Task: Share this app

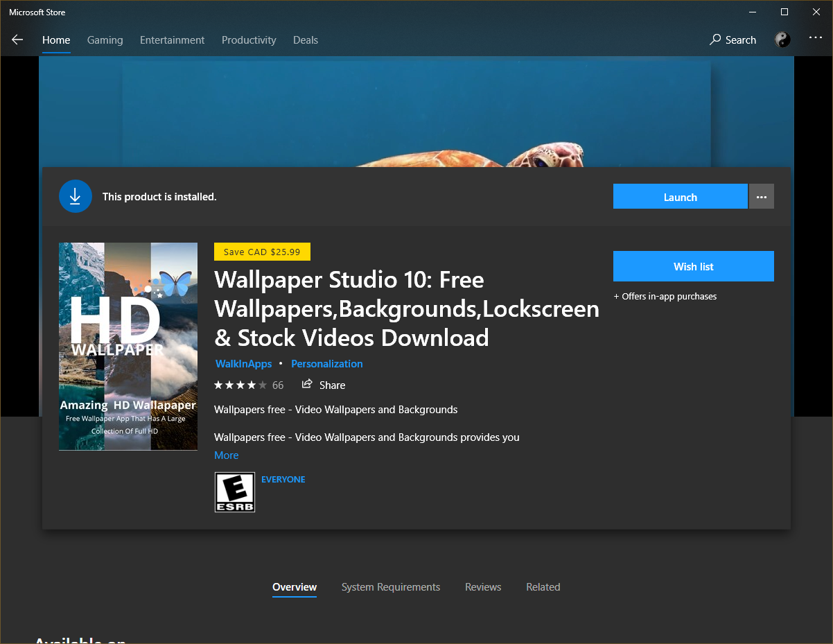Action: point(324,385)
